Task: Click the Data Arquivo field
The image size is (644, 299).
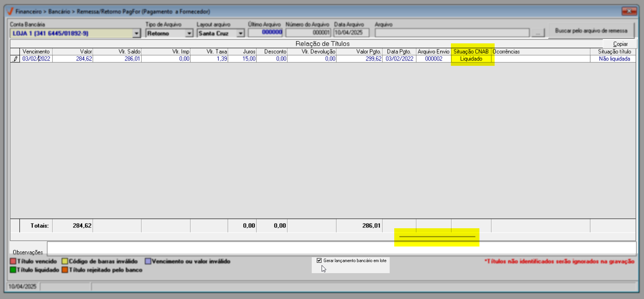Action: tap(352, 33)
